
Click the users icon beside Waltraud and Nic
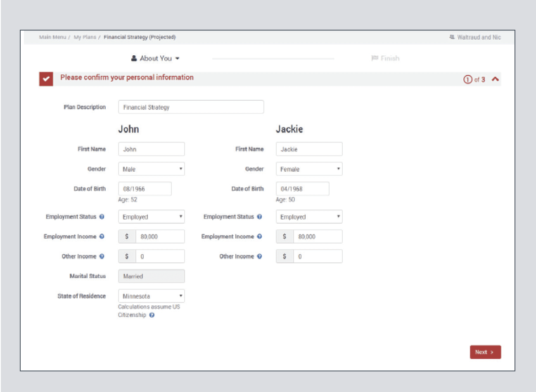point(452,37)
